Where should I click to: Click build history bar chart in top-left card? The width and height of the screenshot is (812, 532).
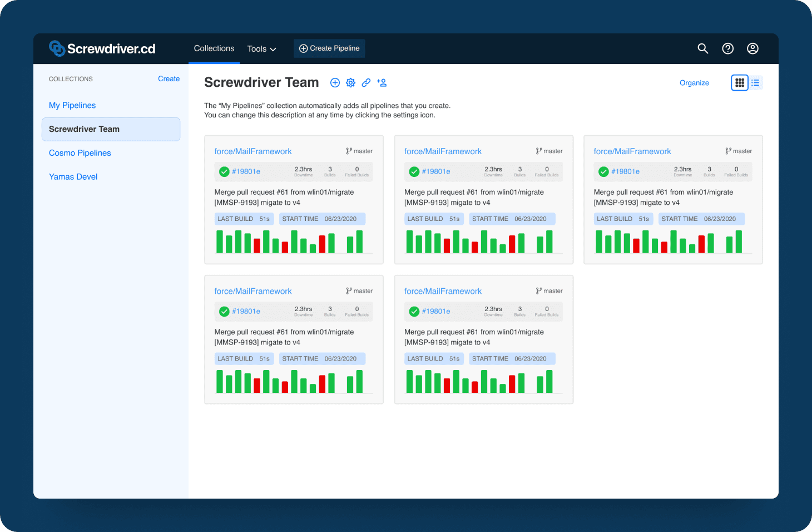click(x=294, y=242)
